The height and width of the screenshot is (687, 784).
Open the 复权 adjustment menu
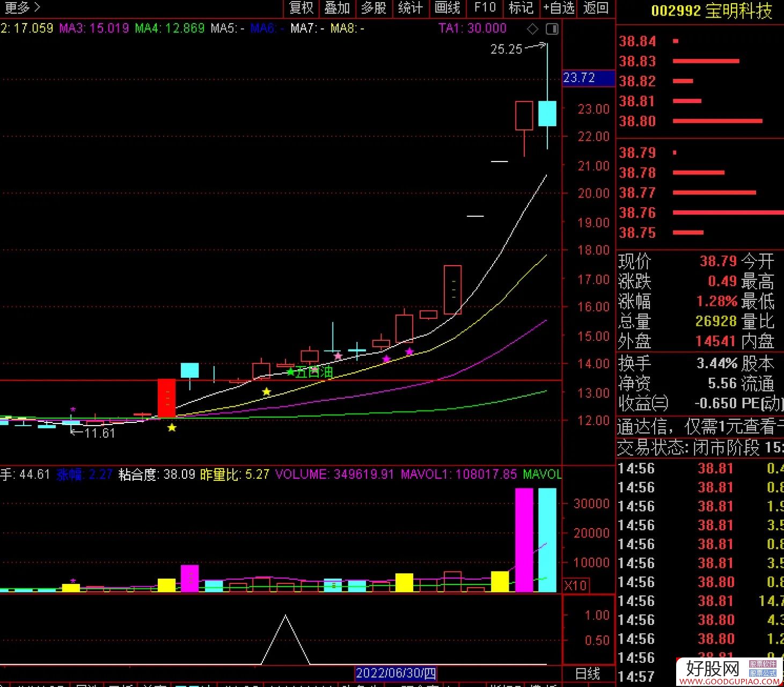pos(301,8)
